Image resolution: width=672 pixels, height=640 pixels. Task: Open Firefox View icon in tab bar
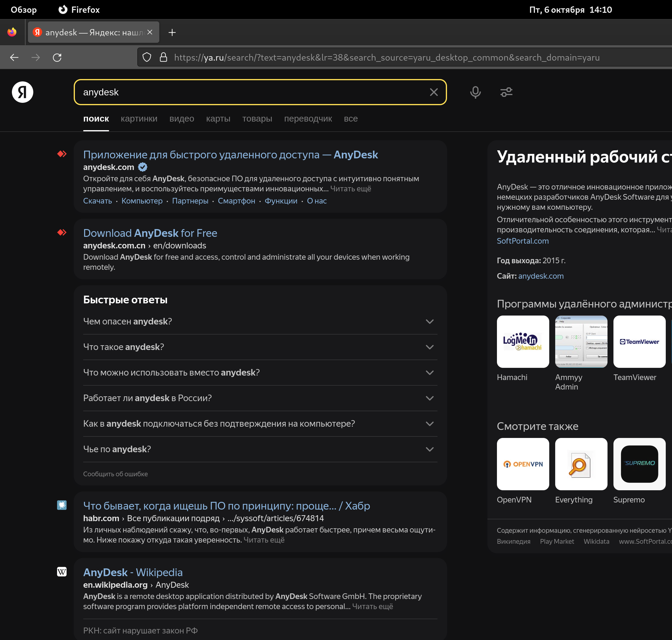click(x=12, y=32)
